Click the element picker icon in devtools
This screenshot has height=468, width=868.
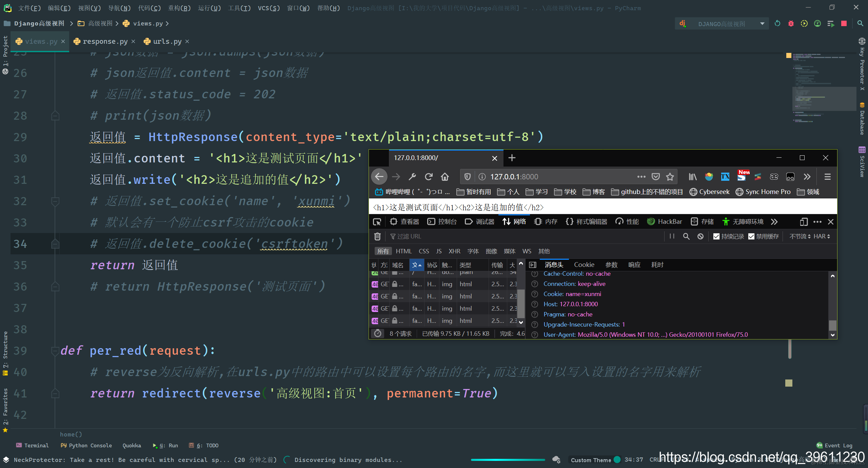pos(377,222)
